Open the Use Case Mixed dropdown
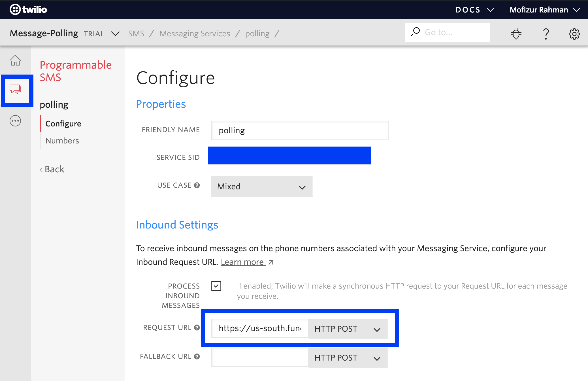588x381 pixels. pyautogui.click(x=262, y=187)
